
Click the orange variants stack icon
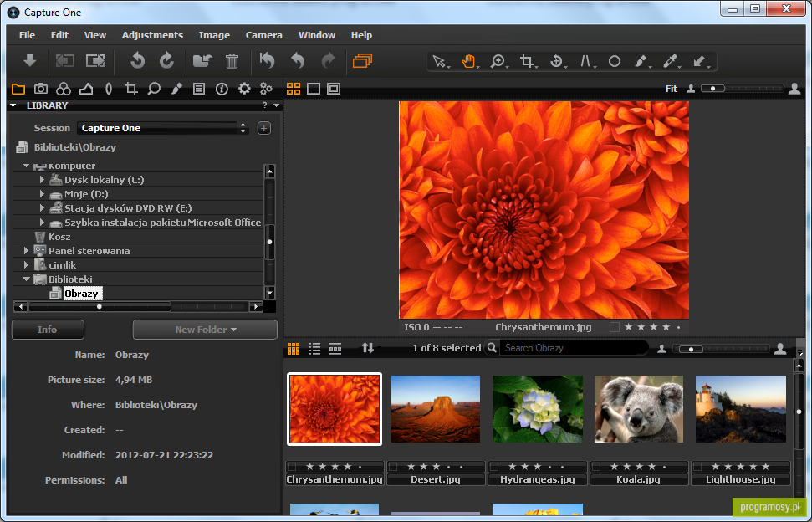coord(362,61)
